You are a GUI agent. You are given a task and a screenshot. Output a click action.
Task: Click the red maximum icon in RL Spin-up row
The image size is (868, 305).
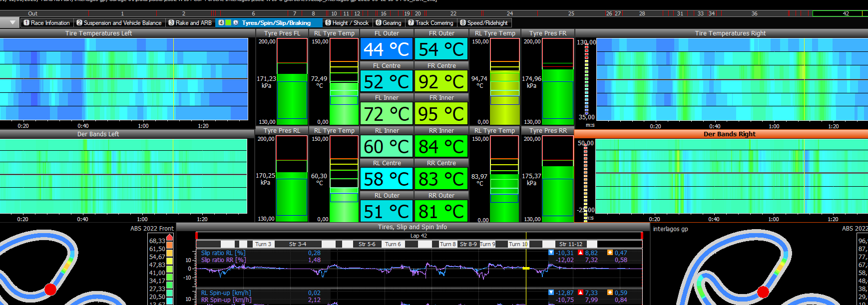pyautogui.click(x=580, y=293)
